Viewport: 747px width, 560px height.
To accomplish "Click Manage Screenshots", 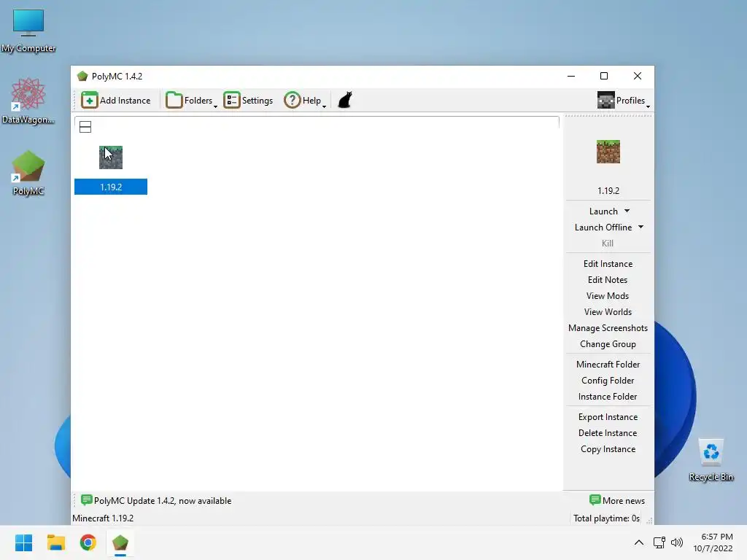I will coord(608,328).
